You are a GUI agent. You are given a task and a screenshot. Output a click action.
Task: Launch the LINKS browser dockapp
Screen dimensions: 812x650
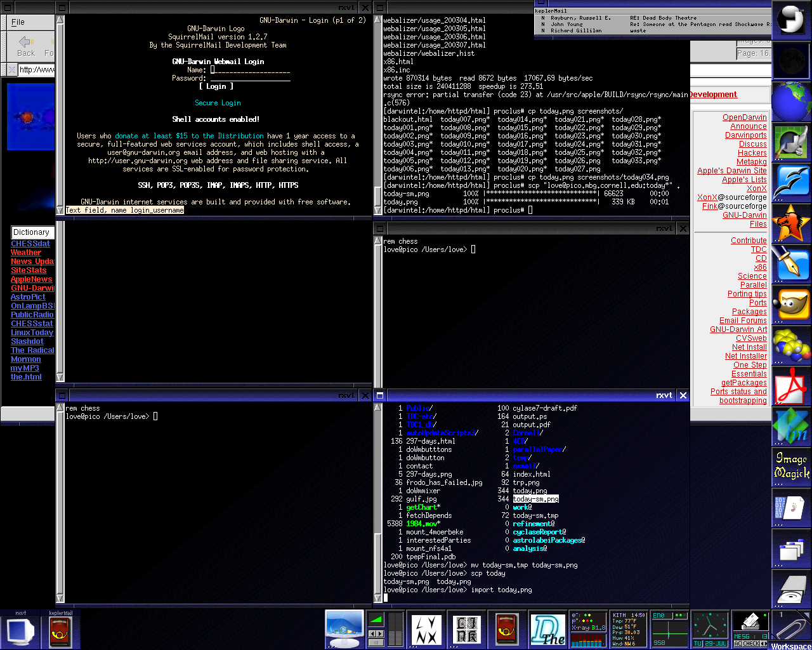(466, 630)
